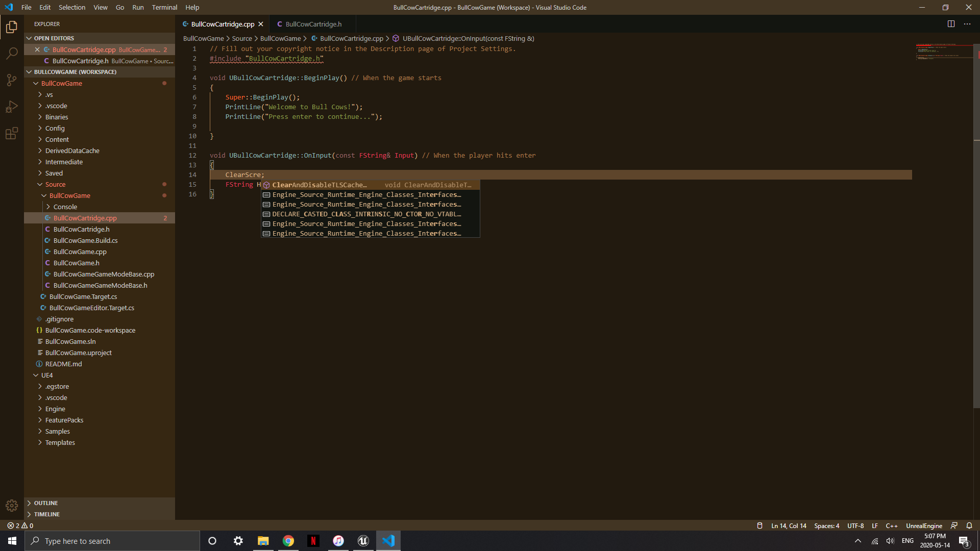Open the editor More Actions menu

tap(968, 24)
